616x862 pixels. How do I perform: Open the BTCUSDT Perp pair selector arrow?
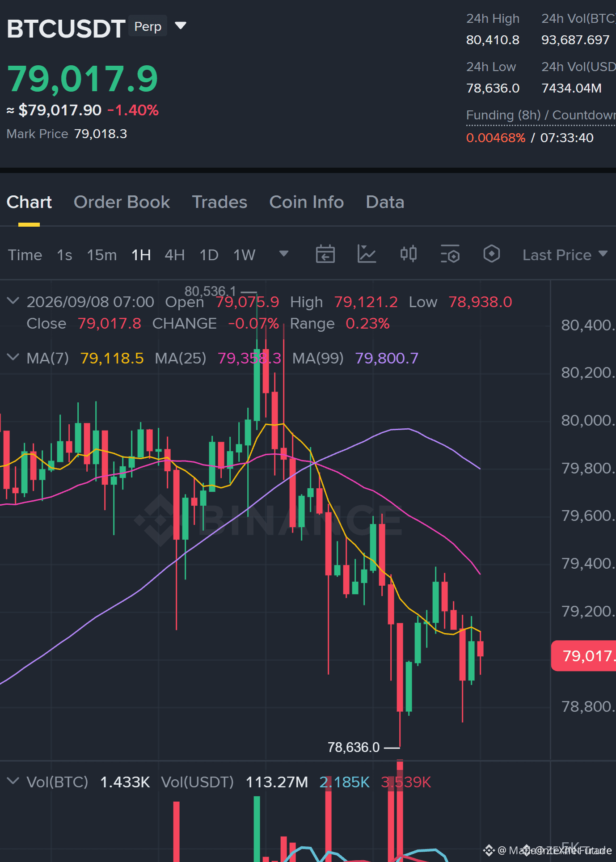(x=181, y=25)
